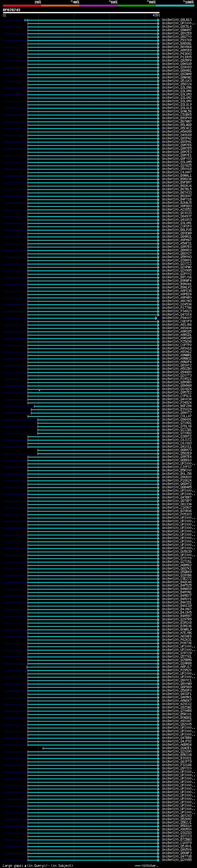Viewport: 197px width, 868px height.
Task: Select hit label UniRef100_Q3LUM6
Action: coord(177,88)
